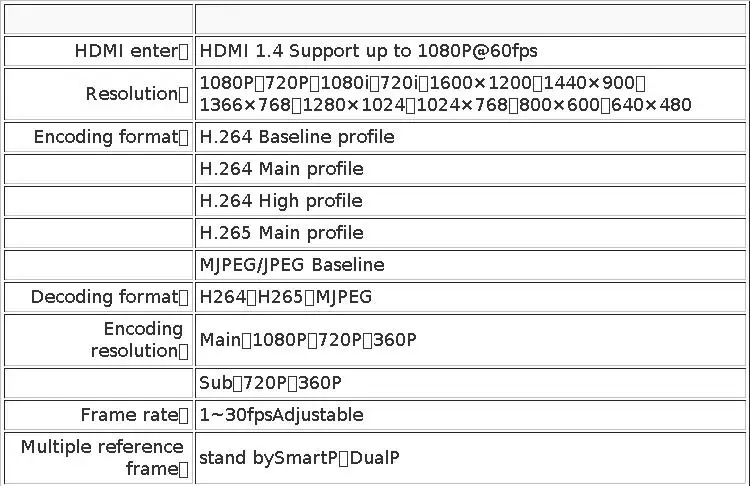This screenshot has width=750, height=486.
Task: Select the "Multiple reference frame" label
Action: [103, 457]
